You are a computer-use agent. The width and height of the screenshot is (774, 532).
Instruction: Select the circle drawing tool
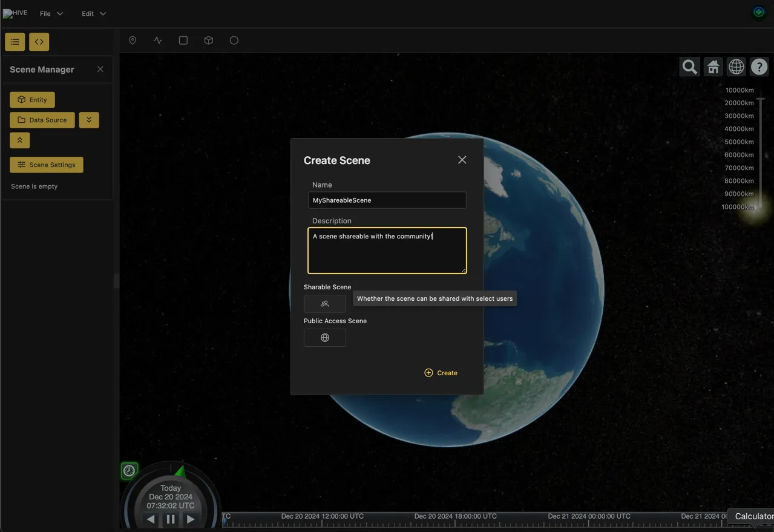pyautogui.click(x=234, y=40)
